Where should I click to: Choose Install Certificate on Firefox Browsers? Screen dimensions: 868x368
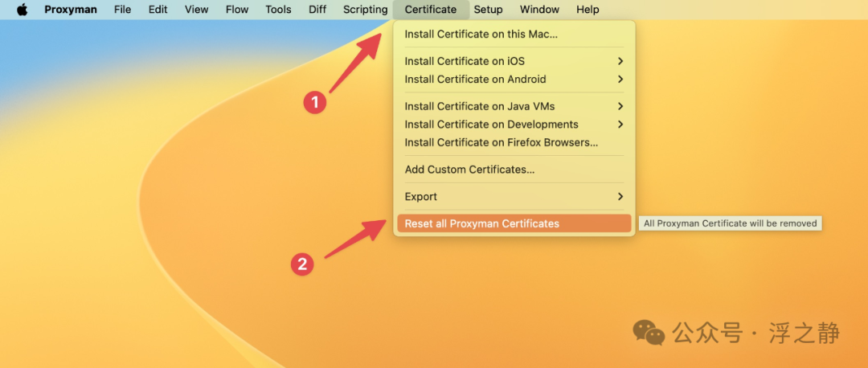514,142
